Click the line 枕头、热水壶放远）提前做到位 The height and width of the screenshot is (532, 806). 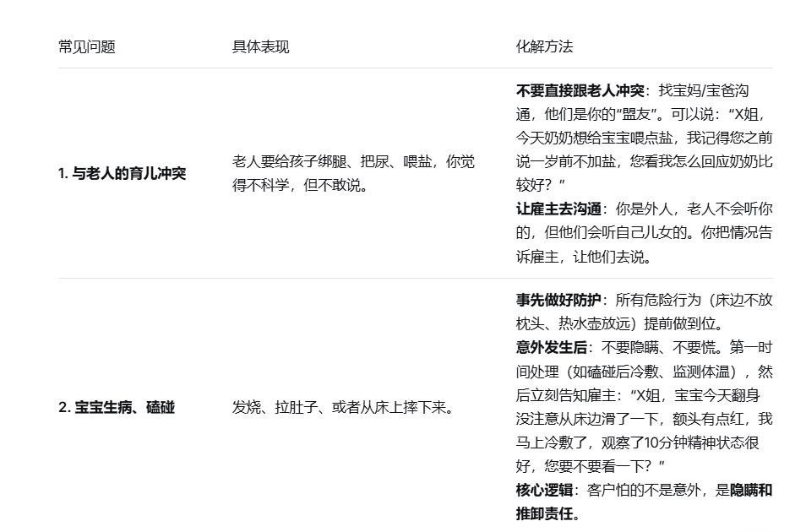click(x=620, y=323)
